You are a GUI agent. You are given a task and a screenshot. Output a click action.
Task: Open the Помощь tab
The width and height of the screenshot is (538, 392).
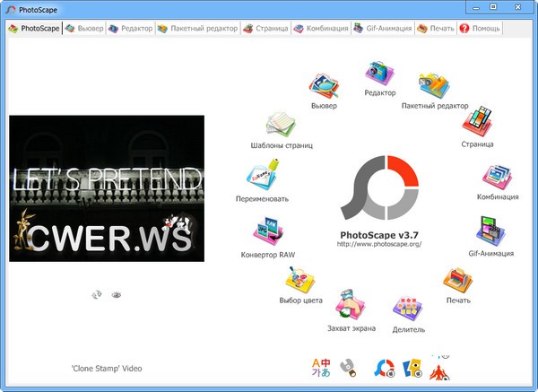(481, 29)
